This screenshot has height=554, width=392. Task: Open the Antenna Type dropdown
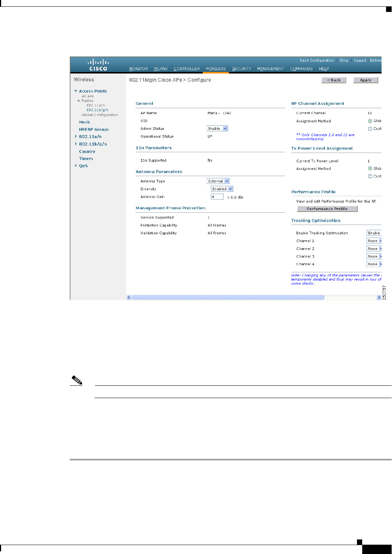[x=218, y=181]
